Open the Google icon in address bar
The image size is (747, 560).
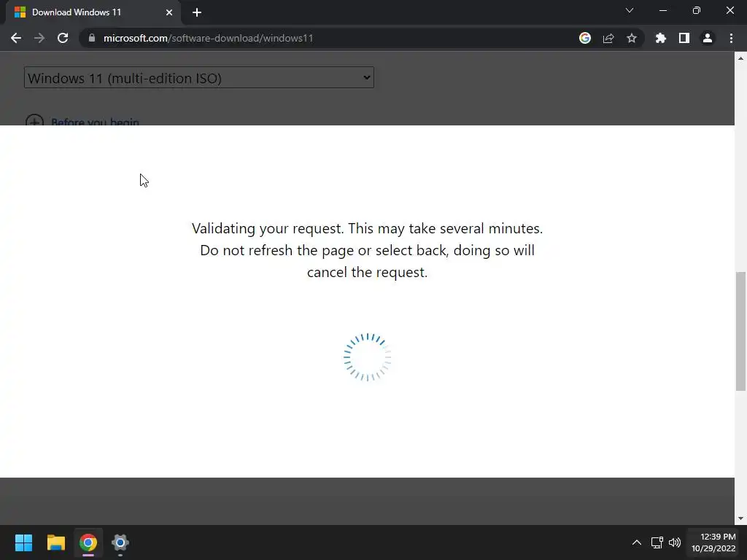[x=585, y=38]
